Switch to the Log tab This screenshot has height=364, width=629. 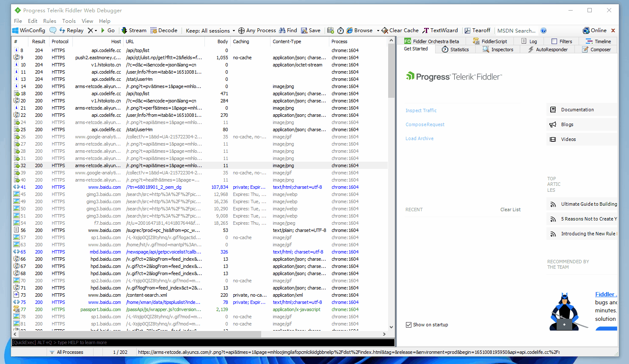529,41
